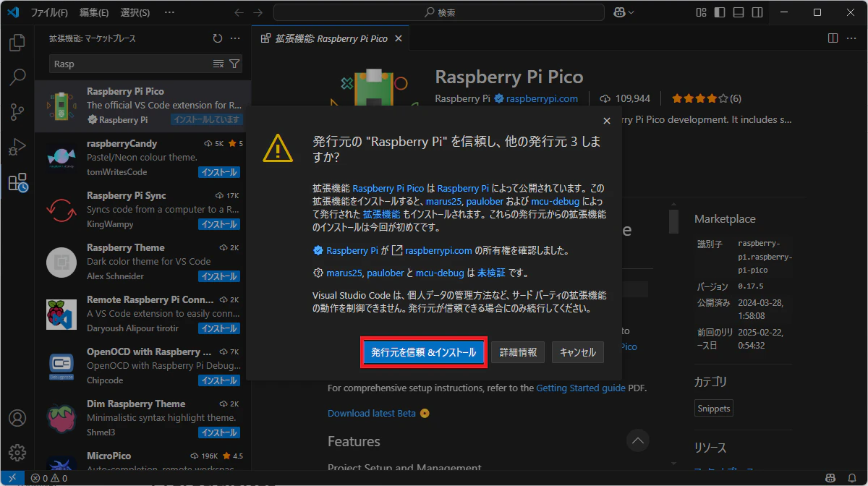Toggle the secondary side bar layout button
868x486 pixels.
point(756,12)
